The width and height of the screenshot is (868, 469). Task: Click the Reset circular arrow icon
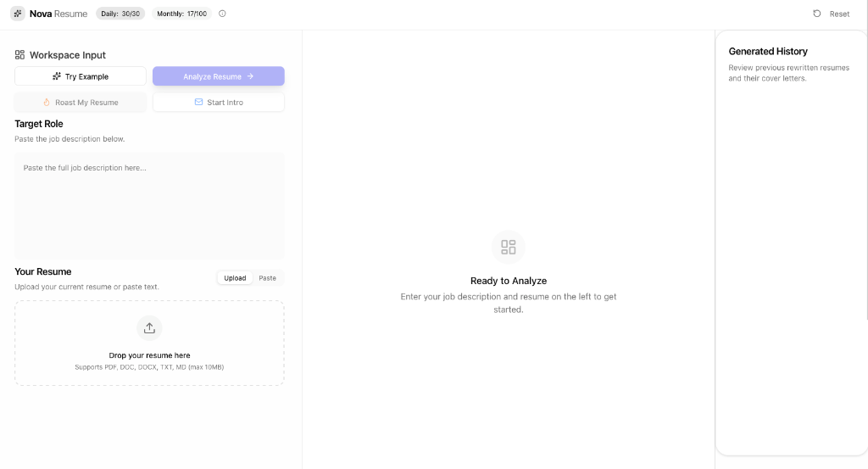click(816, 14)
